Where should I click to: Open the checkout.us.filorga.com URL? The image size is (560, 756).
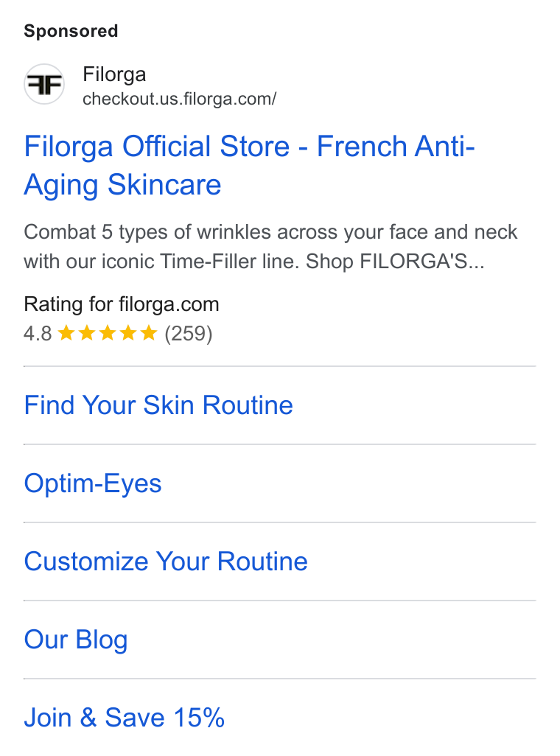click(180, 99)
